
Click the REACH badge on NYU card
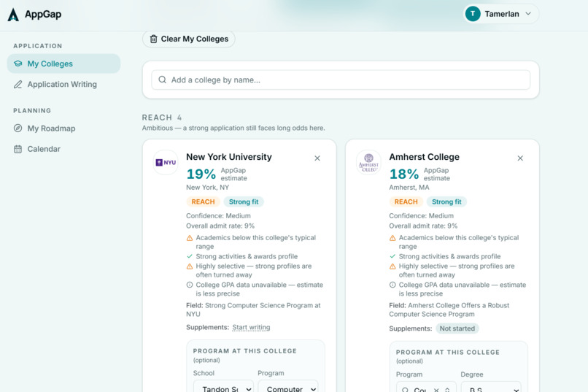coord(204,201)
